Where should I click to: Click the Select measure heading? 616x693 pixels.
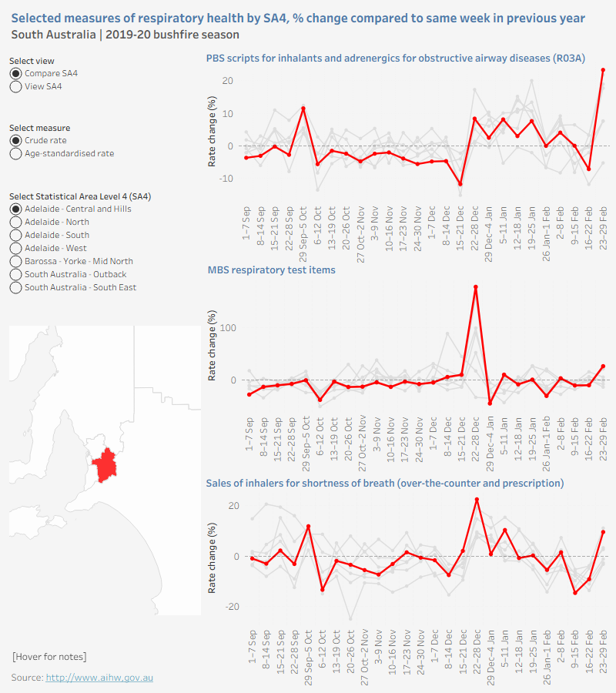[x=40, y=128]
